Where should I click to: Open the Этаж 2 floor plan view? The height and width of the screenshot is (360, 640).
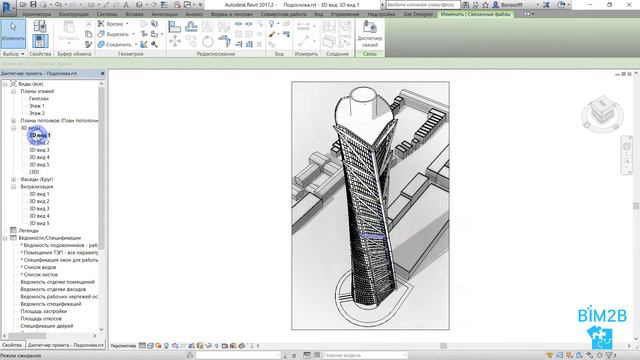tap(37, 113)
